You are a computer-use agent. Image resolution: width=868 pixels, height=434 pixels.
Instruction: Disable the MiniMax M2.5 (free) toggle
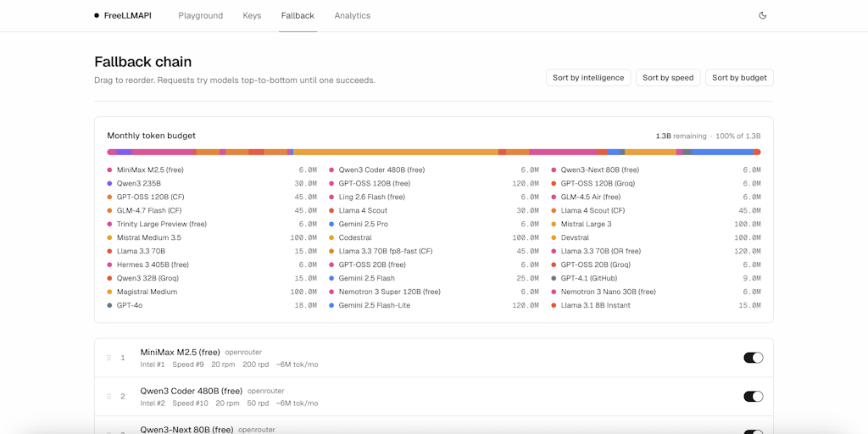click(x=753, y=358)
